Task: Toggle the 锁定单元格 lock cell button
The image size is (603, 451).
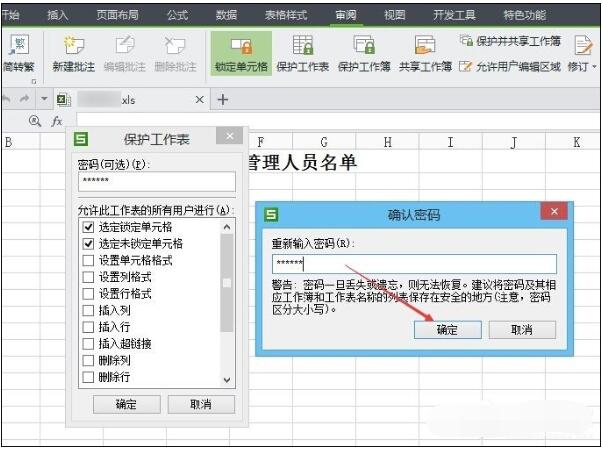Action: point(241,53)
